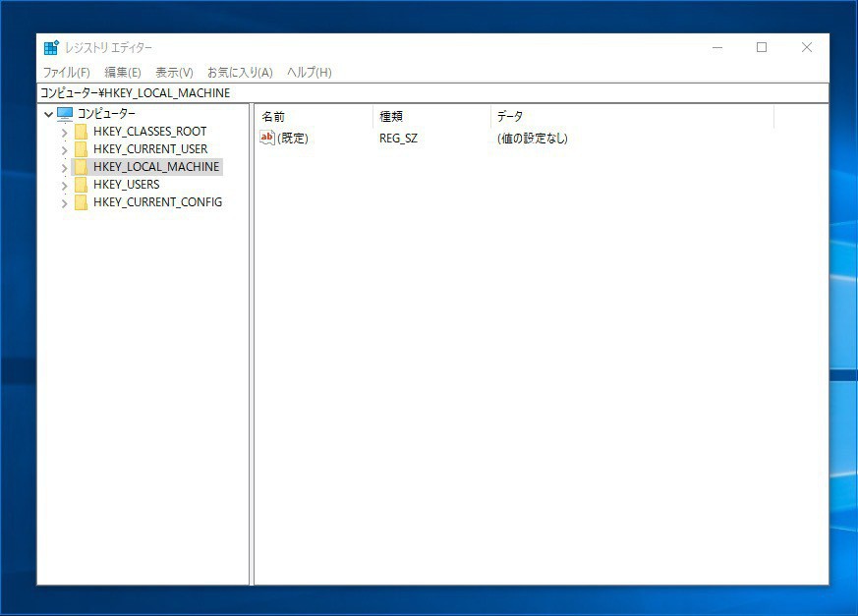Click the address bar showing コンピューター¥HKEY_LOCAL_MACHINE
The width and height of the screenshot is (858, 616).
pos(432,93)
